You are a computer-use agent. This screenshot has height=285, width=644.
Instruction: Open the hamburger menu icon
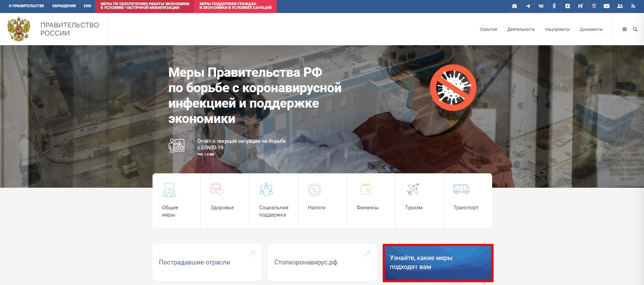625,29
